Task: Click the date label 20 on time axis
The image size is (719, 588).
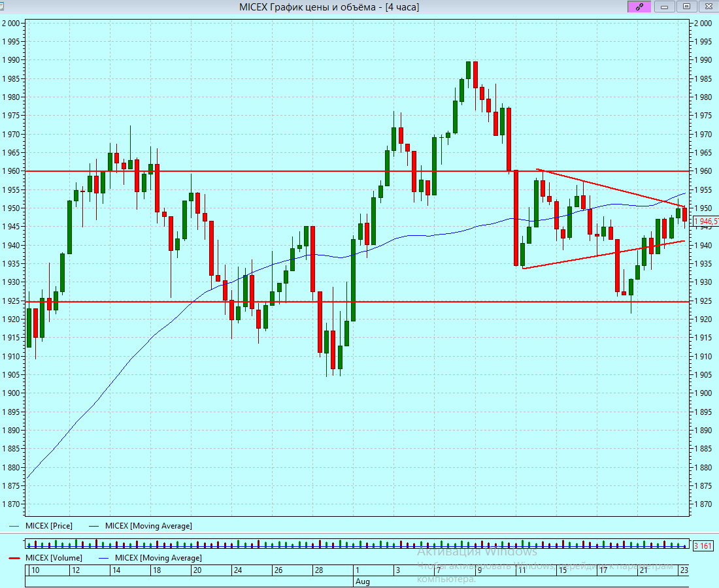Action: tap(197, 570)
